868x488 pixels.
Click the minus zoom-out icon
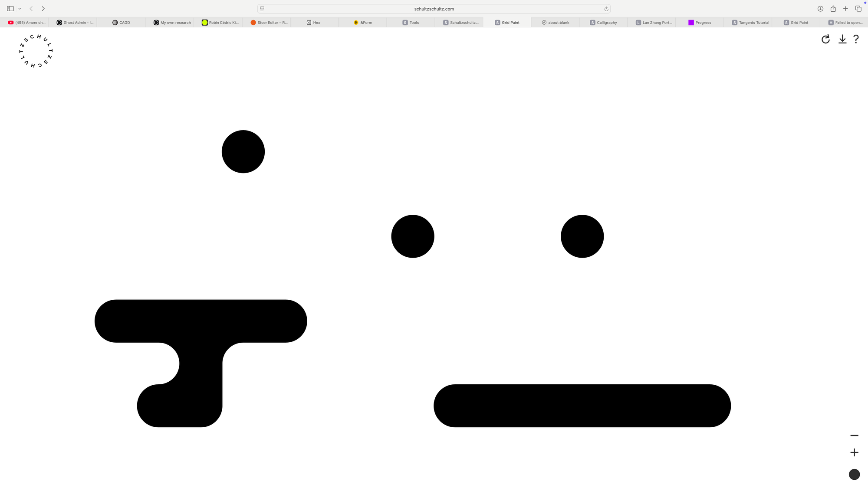click(854, 436)
